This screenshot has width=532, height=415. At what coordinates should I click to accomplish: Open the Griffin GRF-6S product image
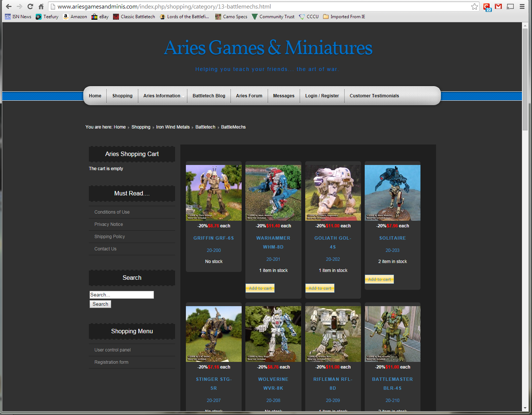tap(214, 193)
